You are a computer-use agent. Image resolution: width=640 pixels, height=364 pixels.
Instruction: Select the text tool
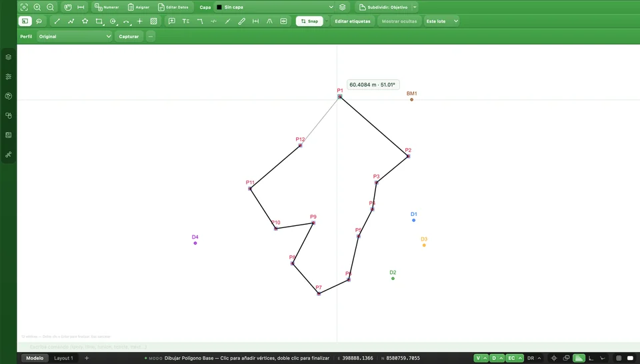[186, 21]
